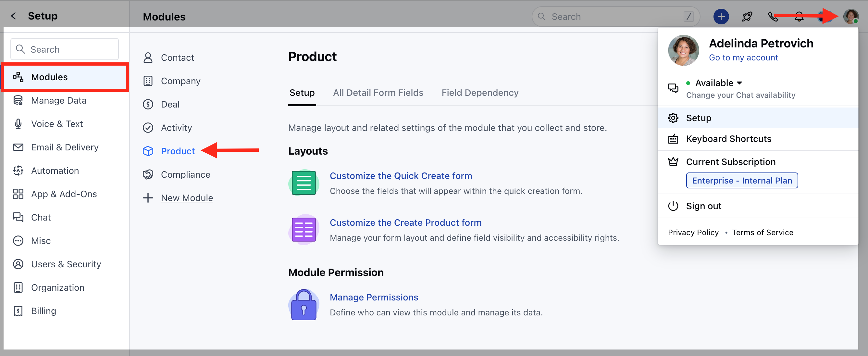This screenshot has height=356, width=868.
Task: Open the phone dialer icon
Action: pyautogui.click(x=773, y=16)
